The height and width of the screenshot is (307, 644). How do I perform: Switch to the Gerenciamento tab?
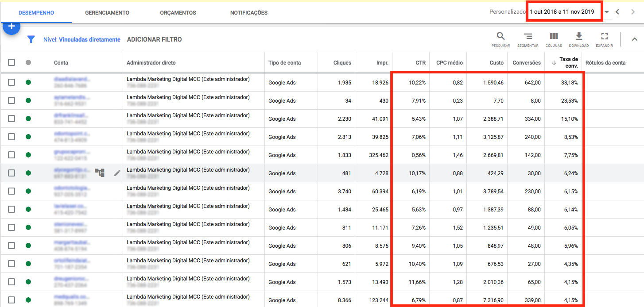(x=107, y=13)
